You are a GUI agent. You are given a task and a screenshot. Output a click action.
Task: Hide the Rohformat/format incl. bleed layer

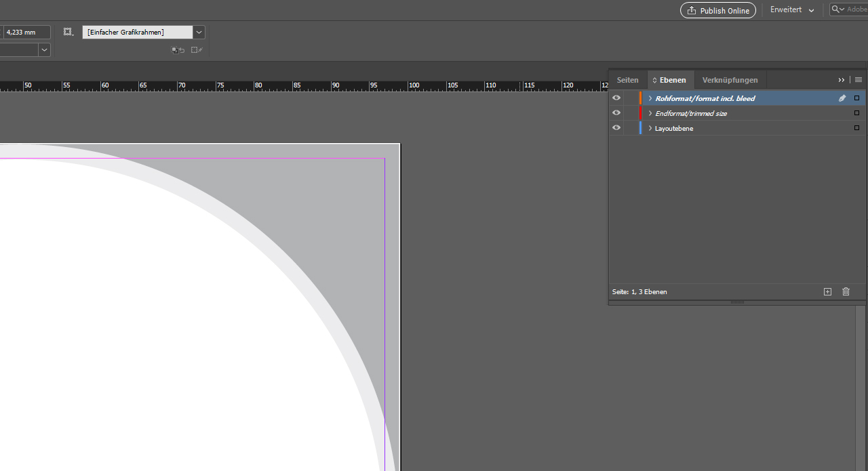coord(616,98)
